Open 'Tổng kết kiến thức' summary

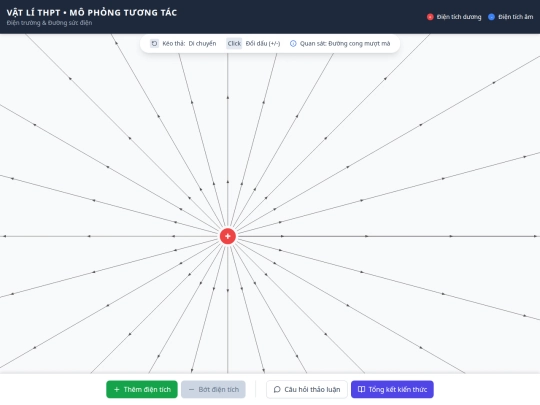click(x=392, y=389)
